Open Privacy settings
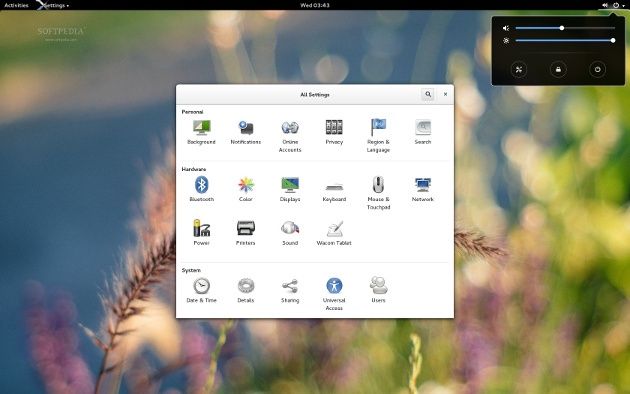Screen dimensions: 630x394 334,132
